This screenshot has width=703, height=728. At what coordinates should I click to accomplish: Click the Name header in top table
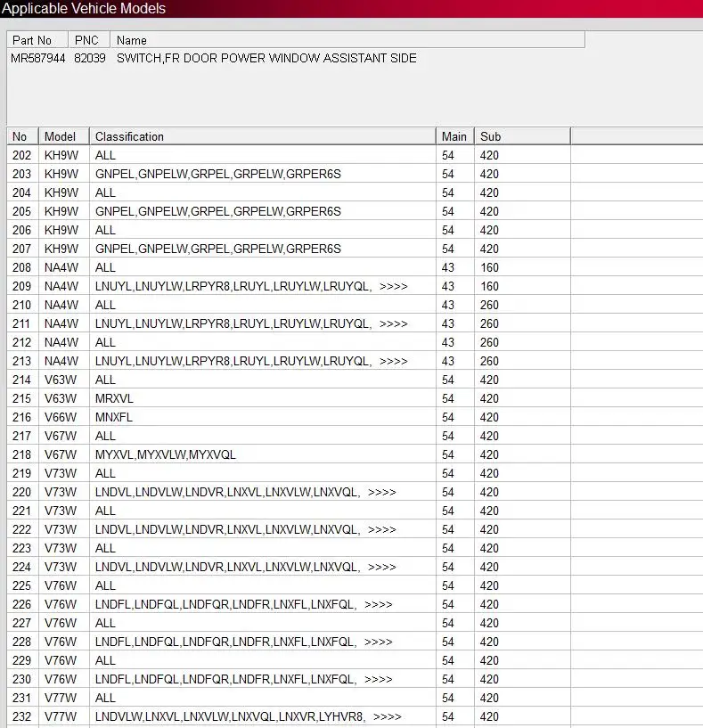(x=347, y=40)
